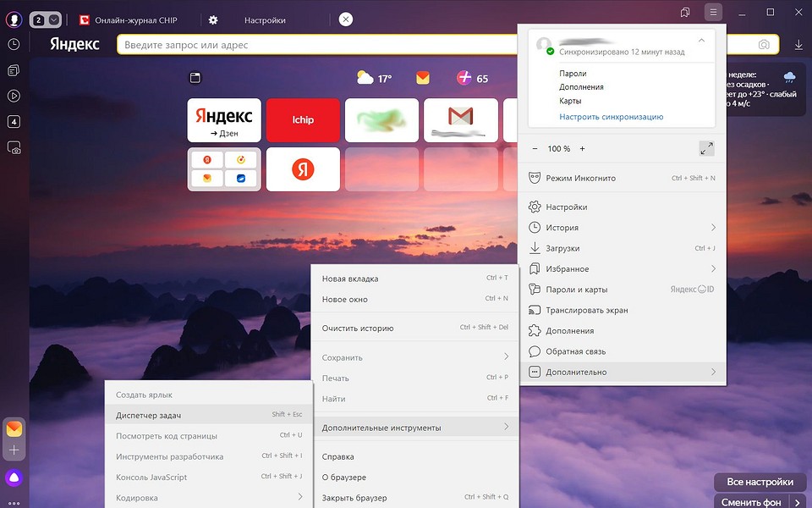
Task: Decrease zoom with the minus button
Action: click(535, 149)
